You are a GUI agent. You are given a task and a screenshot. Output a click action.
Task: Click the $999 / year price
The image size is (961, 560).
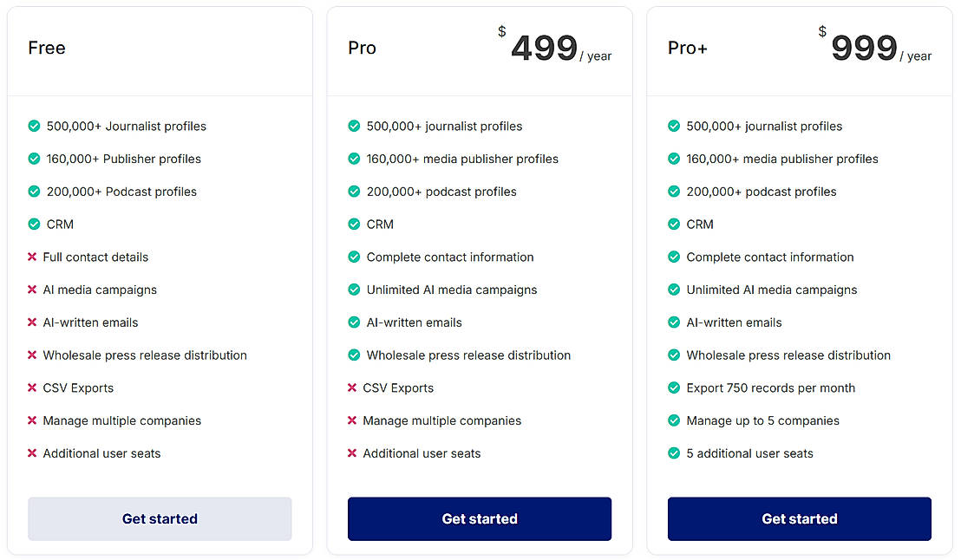pos(874,49)
